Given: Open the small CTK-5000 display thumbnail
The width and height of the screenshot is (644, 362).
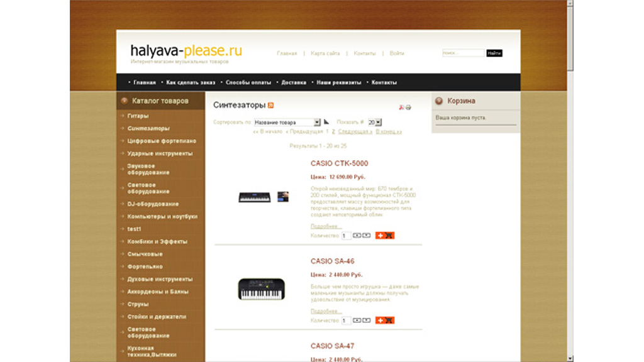Looking at the screenshot, I should (x=282, y=197).
